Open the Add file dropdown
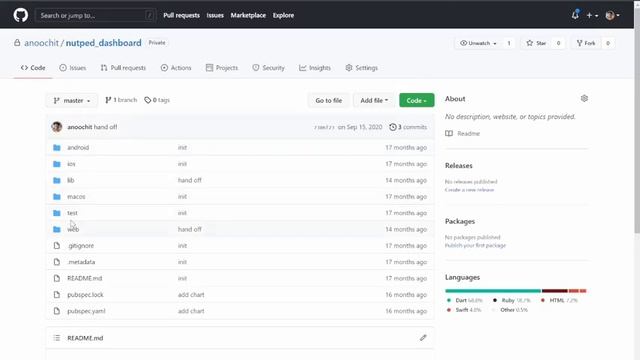The width and height of the screenshot is (640, 360). 374,100
